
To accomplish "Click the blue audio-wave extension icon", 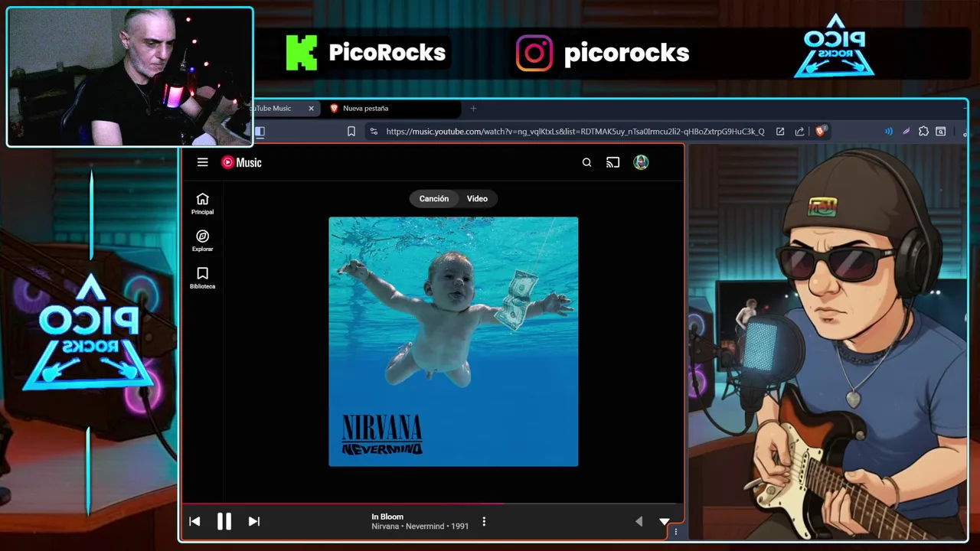I will coord(889,132).
